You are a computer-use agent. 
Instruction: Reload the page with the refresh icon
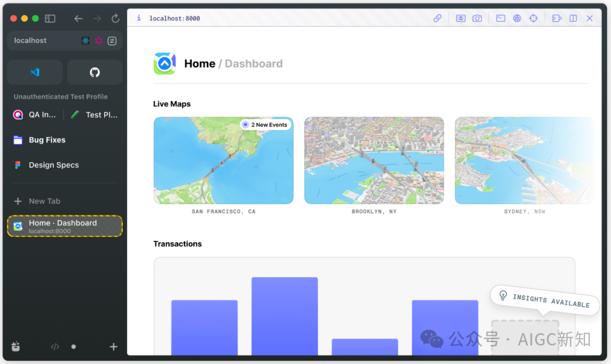[115, 18]
